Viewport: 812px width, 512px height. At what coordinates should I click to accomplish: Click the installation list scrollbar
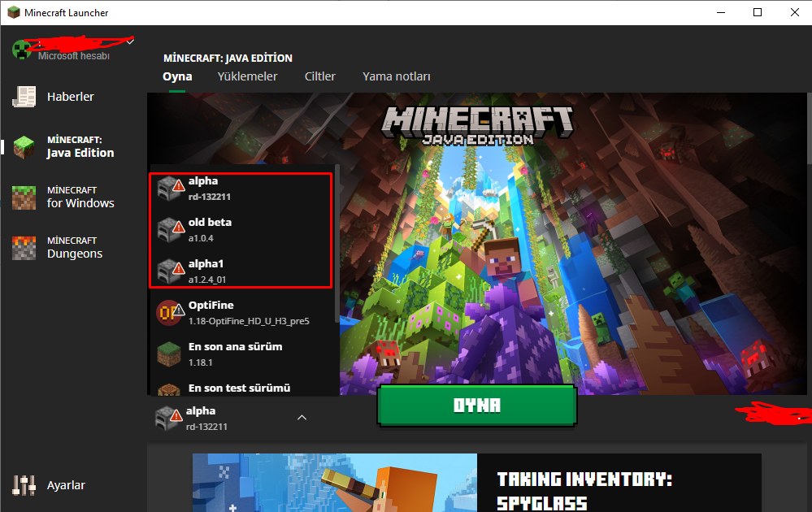click(x=337, y=243)
